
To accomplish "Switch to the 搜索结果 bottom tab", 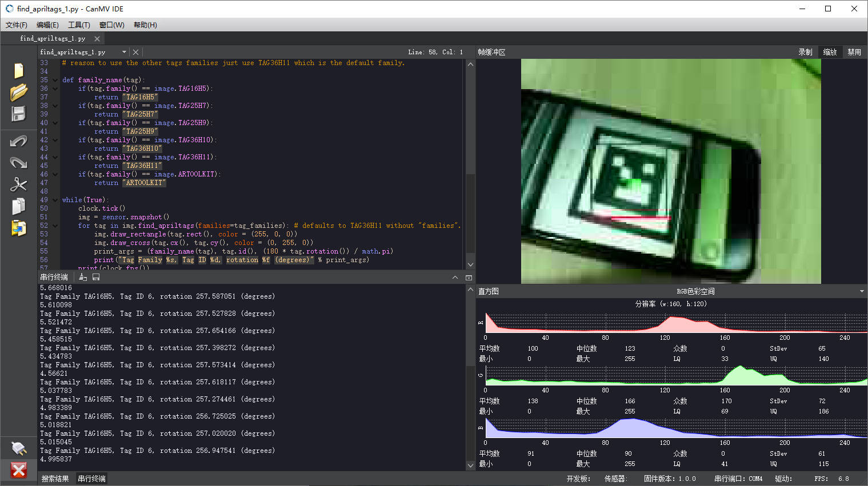I will [x=55, y=479].
